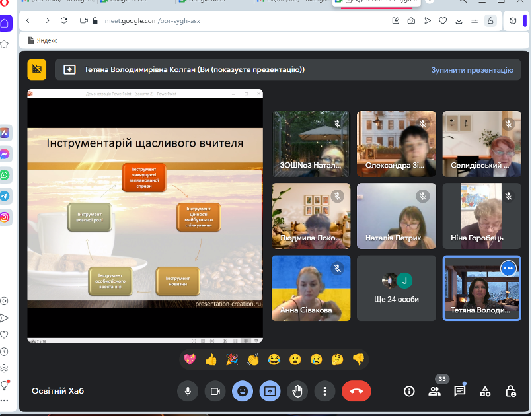This screenshot has width=532, height=416.
Task: Click the browser address bar URL
Action: click(x=153, y=21)
